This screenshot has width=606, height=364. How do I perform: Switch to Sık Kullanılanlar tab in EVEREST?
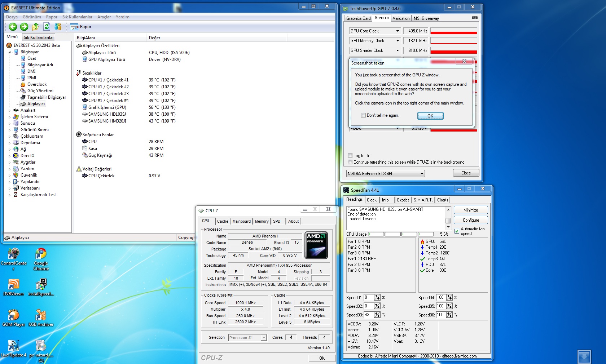point(39,37)
